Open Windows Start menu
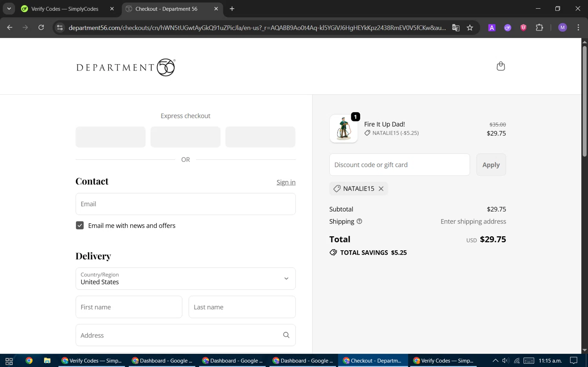 pyautogui.click(x=9, y=361)
